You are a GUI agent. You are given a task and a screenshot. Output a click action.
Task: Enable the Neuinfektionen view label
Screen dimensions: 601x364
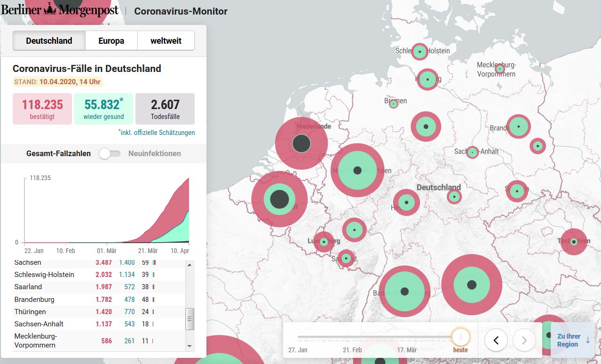pos(154,153)
